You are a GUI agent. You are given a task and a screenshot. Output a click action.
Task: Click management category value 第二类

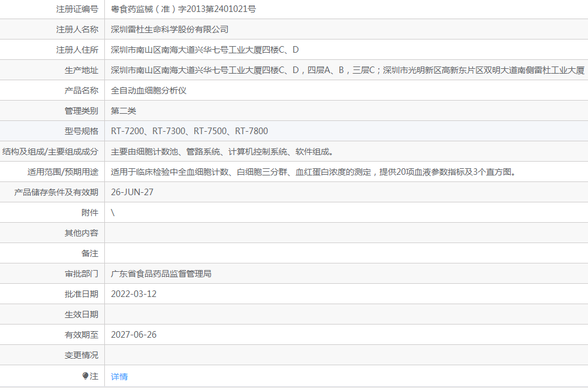tap(123, 111)
